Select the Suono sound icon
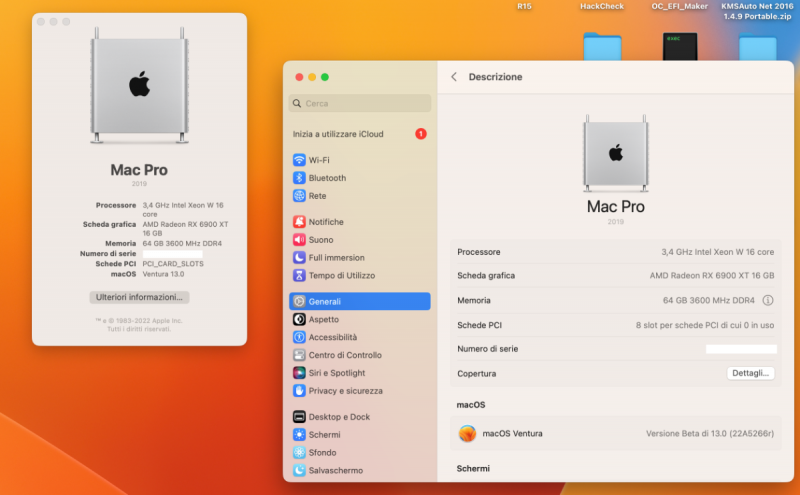Image resolution: width=800 pixels, height=495 pixels. coord(300,240)
